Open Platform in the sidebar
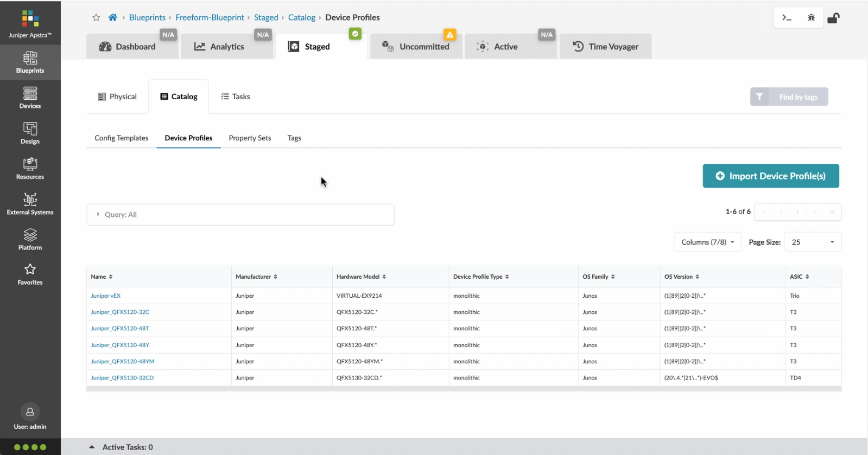The width and height of the screenshot is (868, 455). point(30,239)
